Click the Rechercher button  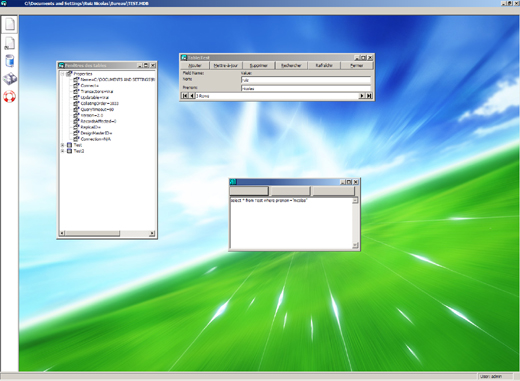click(291, 65)
